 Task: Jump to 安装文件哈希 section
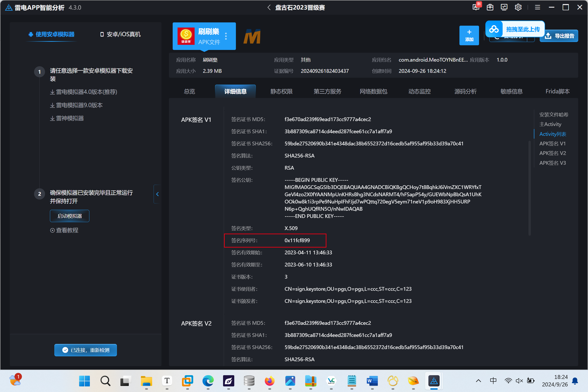pos(553,115)
